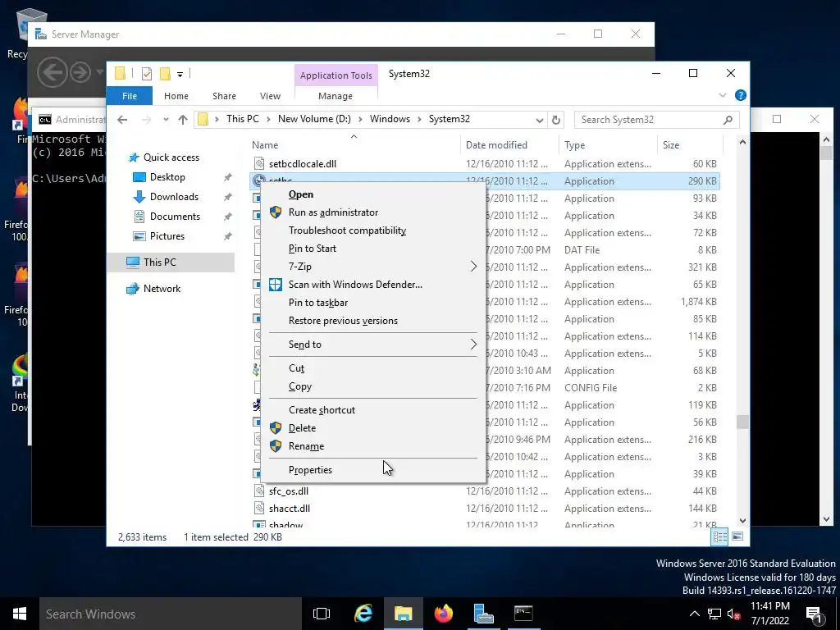Click the search magnifier icon
This screenshot has height=630, width=840.
click(x=728, y=120)
